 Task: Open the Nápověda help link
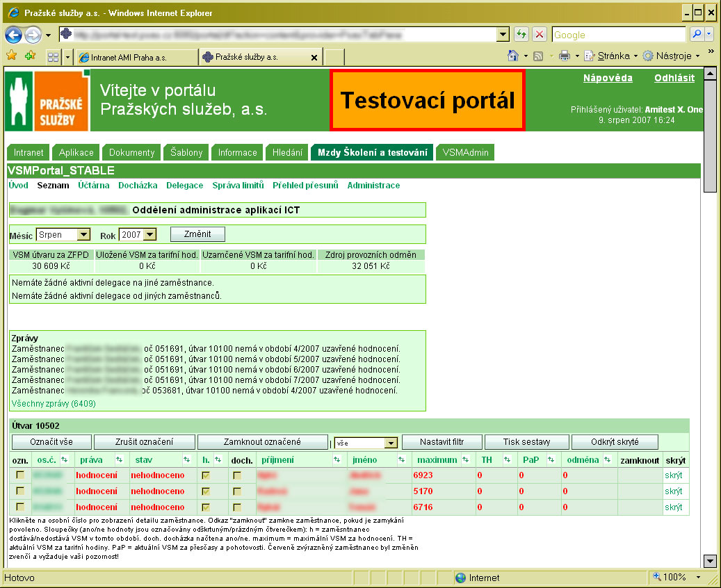pos(608,78)
